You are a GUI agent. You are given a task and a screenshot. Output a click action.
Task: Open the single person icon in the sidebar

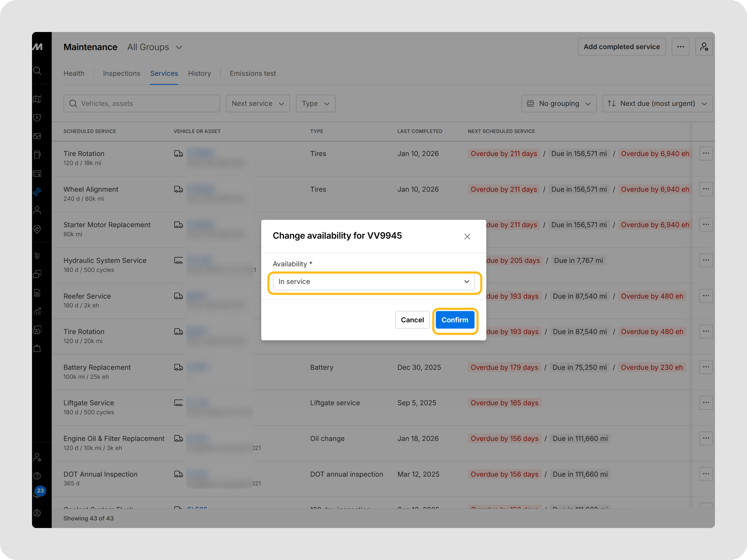pyautogui.click(x=38, y=210)
